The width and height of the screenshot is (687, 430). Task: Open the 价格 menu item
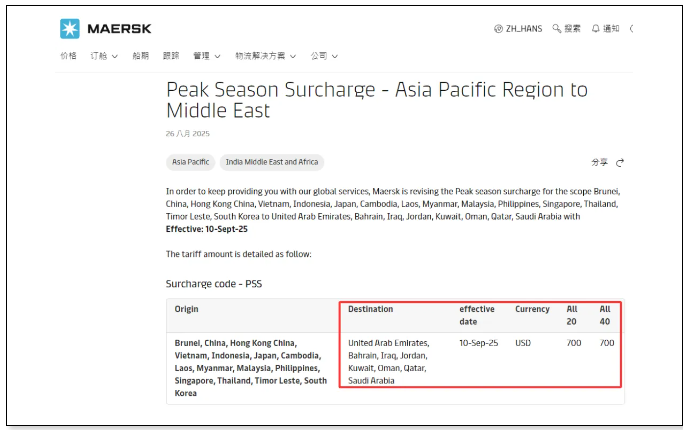(x=68, y=56)
